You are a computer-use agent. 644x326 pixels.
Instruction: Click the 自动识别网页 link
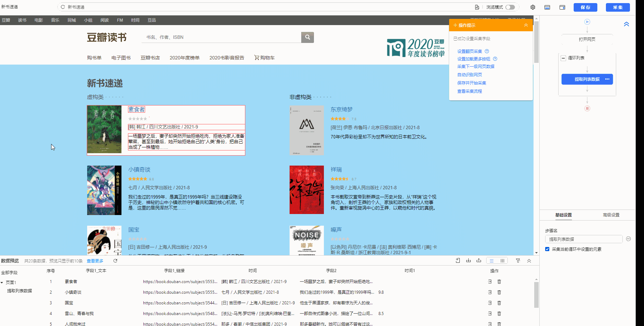point(469,75)
